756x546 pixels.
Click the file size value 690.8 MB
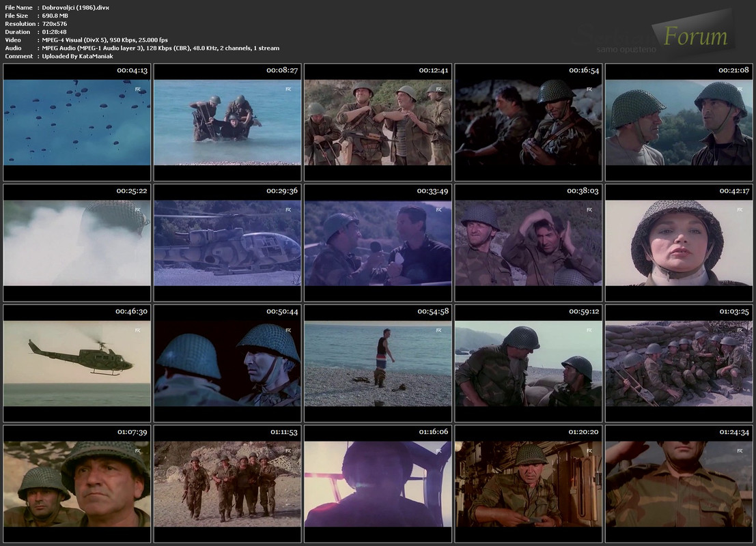pos(55,16)
